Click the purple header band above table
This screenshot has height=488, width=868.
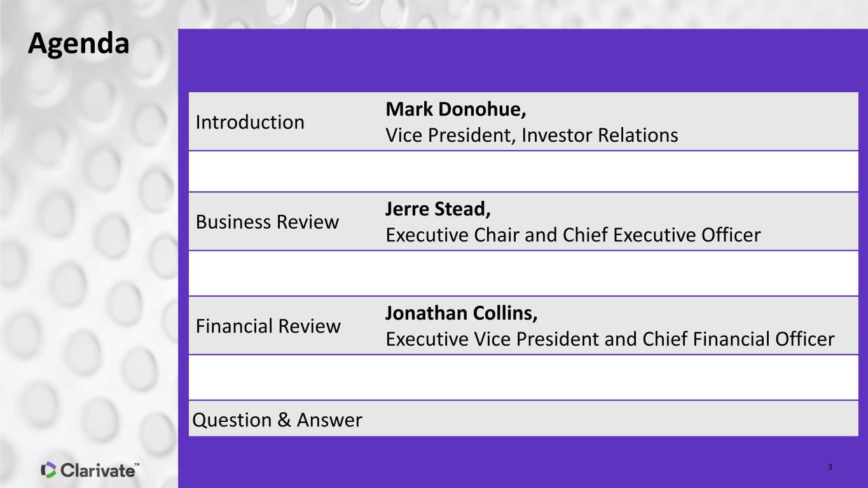tap(523, 60)
